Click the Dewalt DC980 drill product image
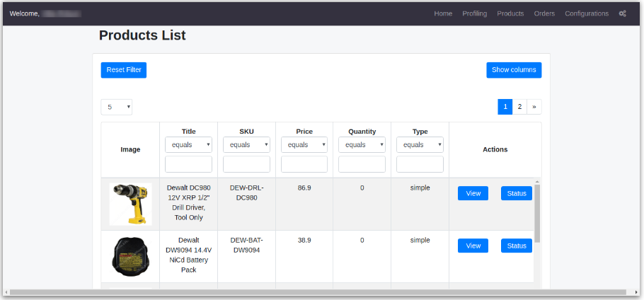644x300 pixels. coord(131,204)
